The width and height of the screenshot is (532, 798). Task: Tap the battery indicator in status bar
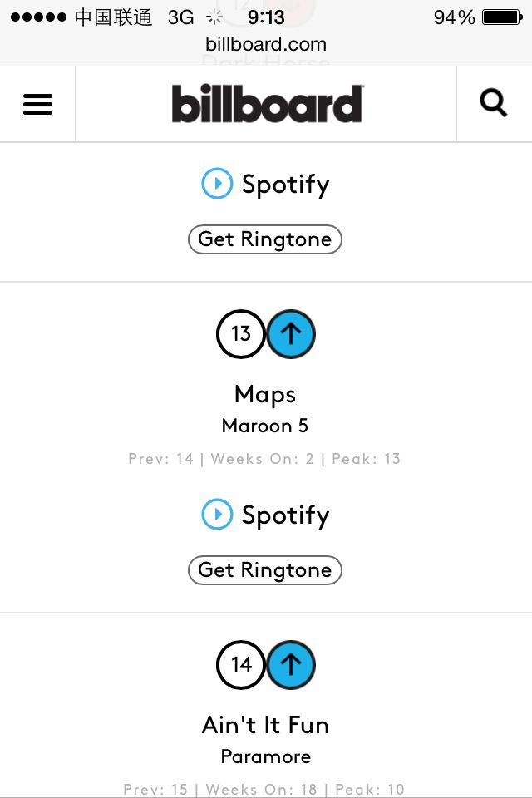pyautogui.click(x=501, y=17)
